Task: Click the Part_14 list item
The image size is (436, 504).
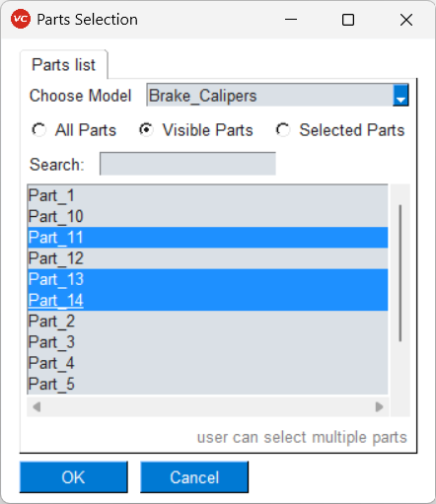Action: 208,300
